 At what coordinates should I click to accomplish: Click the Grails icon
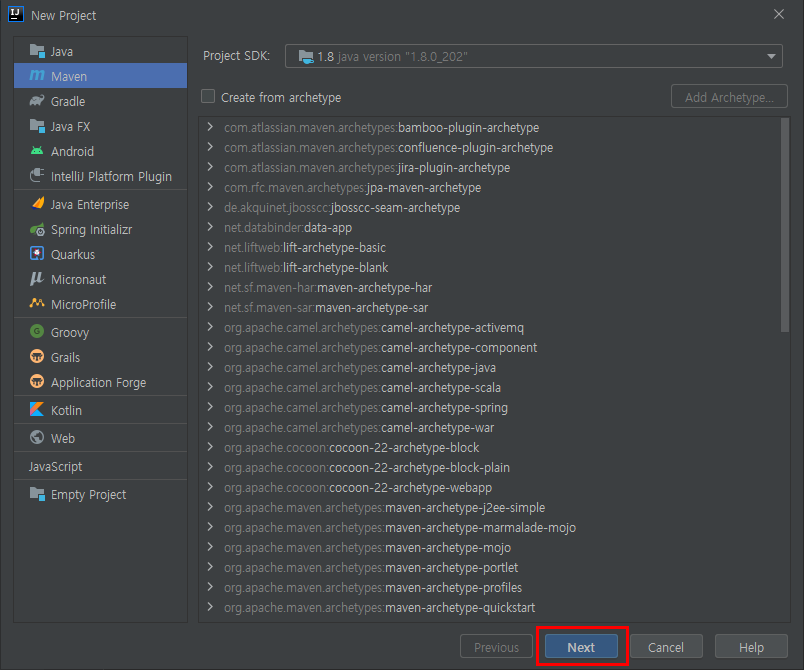tap(37, 356)
